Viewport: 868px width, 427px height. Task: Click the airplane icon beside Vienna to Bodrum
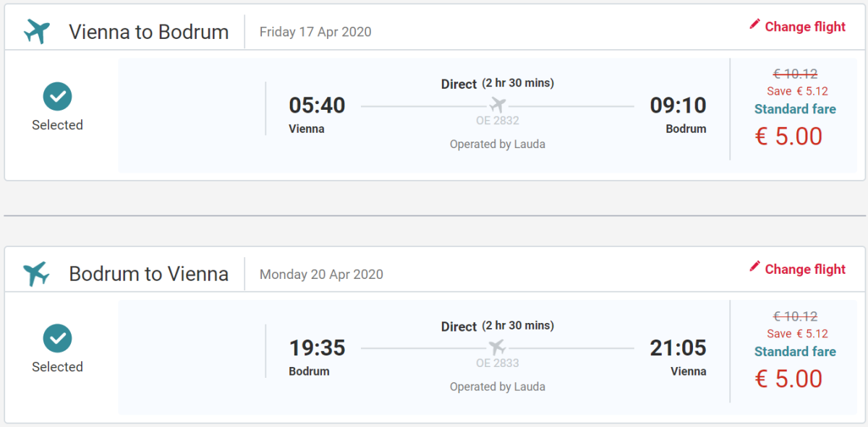[x=37, y=32]
